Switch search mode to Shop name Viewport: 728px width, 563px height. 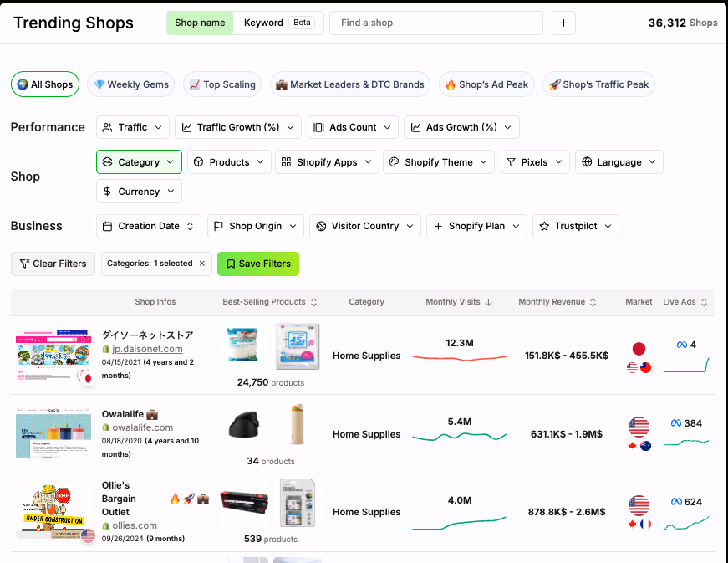(200, 23)
